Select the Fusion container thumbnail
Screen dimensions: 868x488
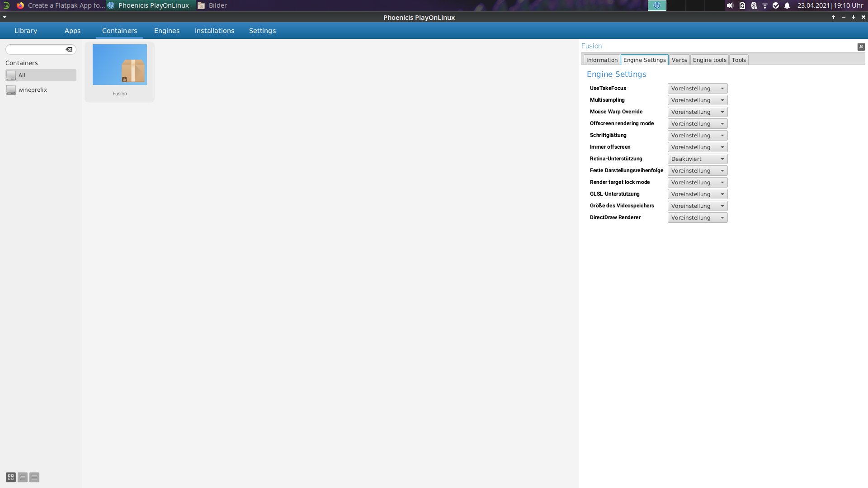[120, 65]
